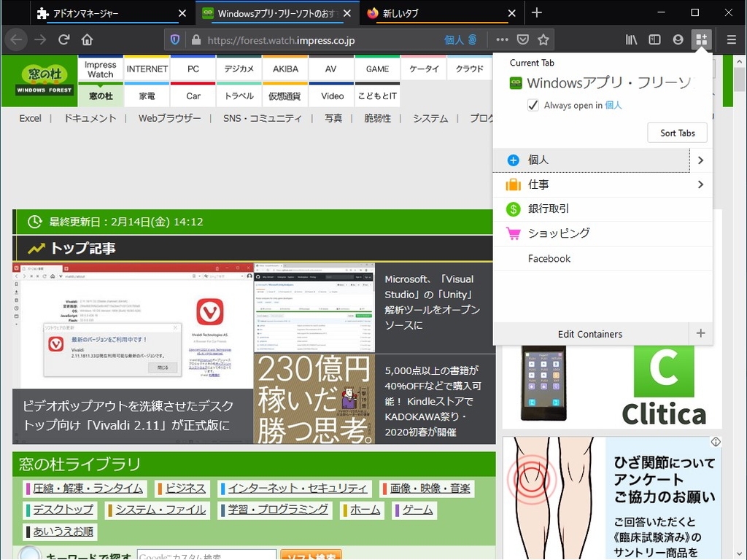The height and width of the screenshot is (560, 747).
Task: Click the Multi-Account Containers toolbar icon
Action: pyautogui.click(x=701, y=39)
